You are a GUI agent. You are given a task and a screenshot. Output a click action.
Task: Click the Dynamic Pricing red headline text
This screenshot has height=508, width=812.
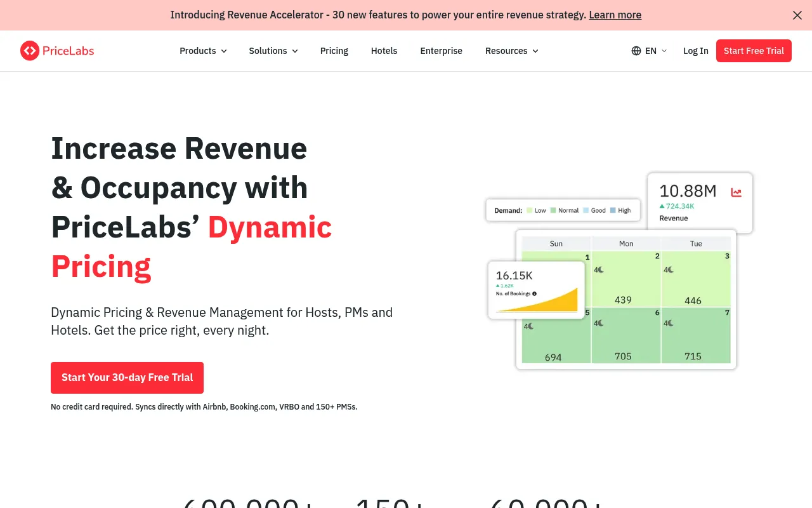[192, 246]
